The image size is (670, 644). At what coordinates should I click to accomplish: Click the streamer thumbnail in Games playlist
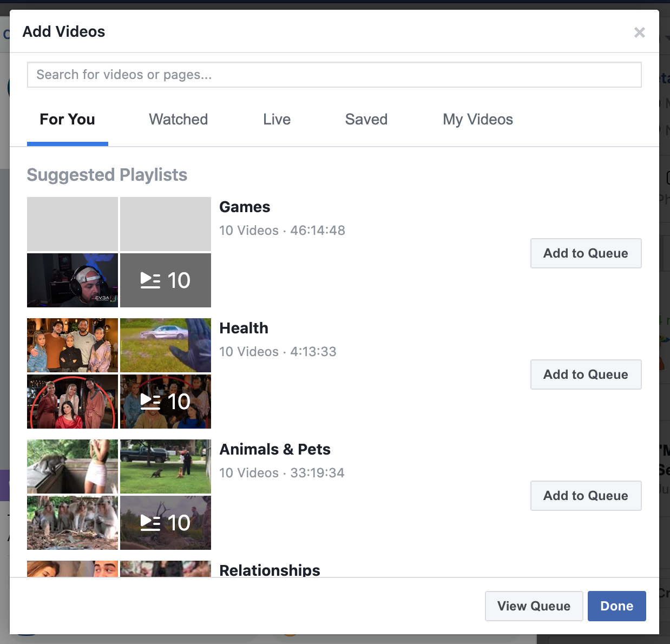(x=72, y=280)
